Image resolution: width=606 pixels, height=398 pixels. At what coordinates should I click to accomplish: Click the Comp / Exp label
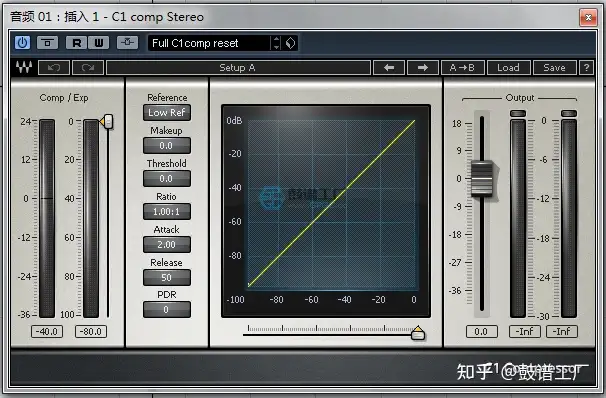(64, 98)
